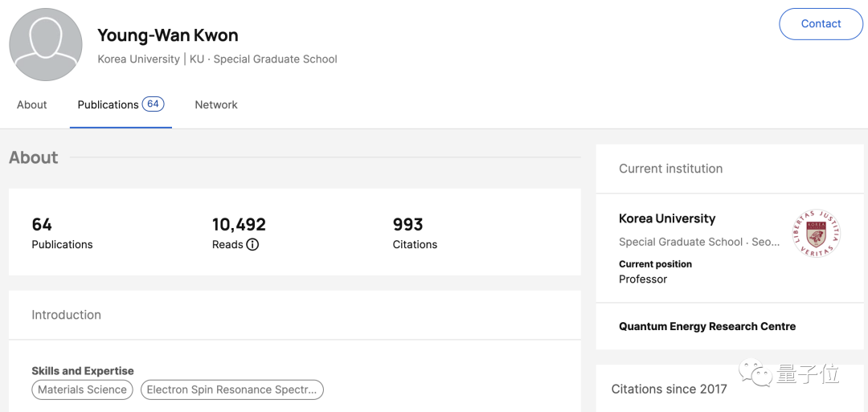Open Quantum Energy Research Centre link
Screen dimensions: 868x412
706,327
